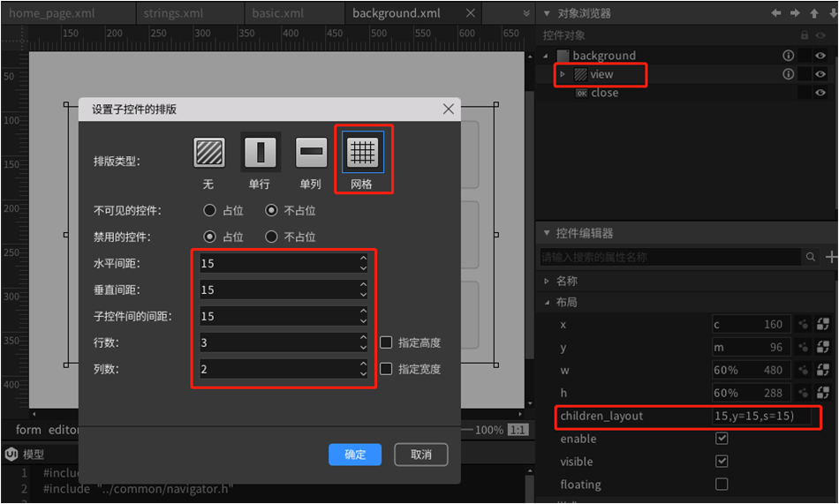Hide the view object with eye toggle
This screenshot has width=839, height=504.
click(820, 74)
